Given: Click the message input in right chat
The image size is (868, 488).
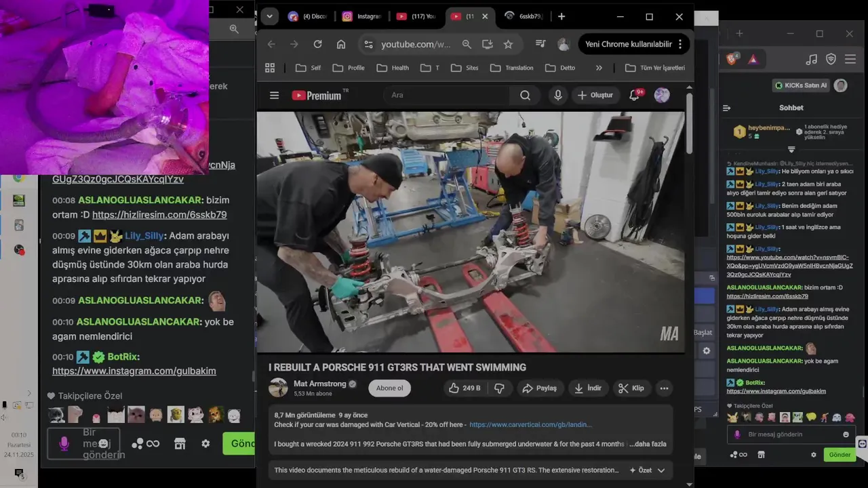Looking at the screenshot, I should (791, 434).
